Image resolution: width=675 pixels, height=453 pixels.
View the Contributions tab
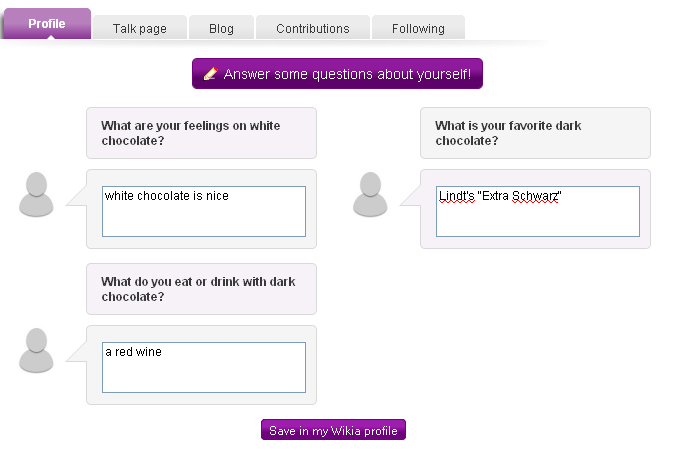pyautogui.click(x=313, y=29)
